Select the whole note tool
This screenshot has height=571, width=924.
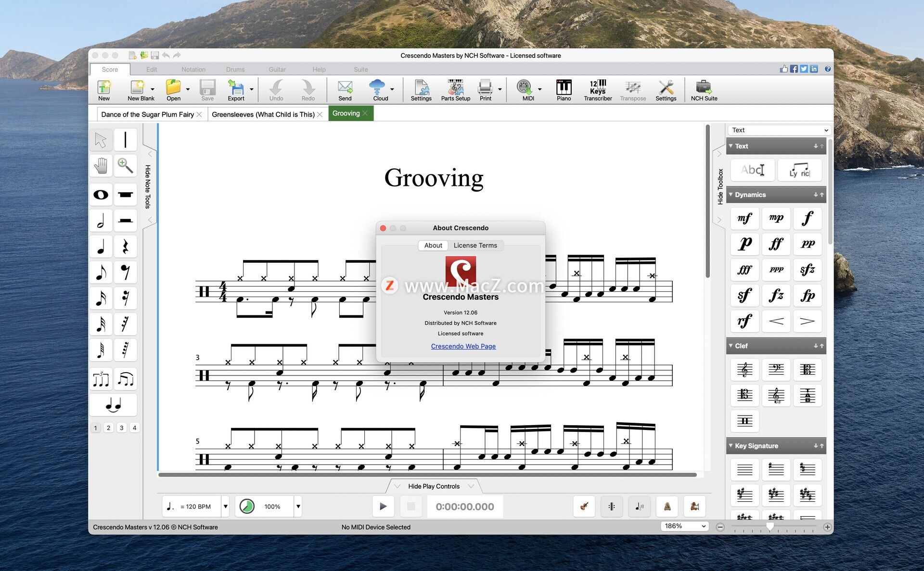point(101,195)
